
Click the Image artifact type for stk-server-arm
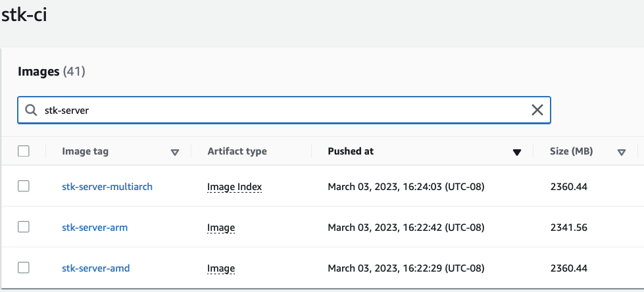[221, 228]
